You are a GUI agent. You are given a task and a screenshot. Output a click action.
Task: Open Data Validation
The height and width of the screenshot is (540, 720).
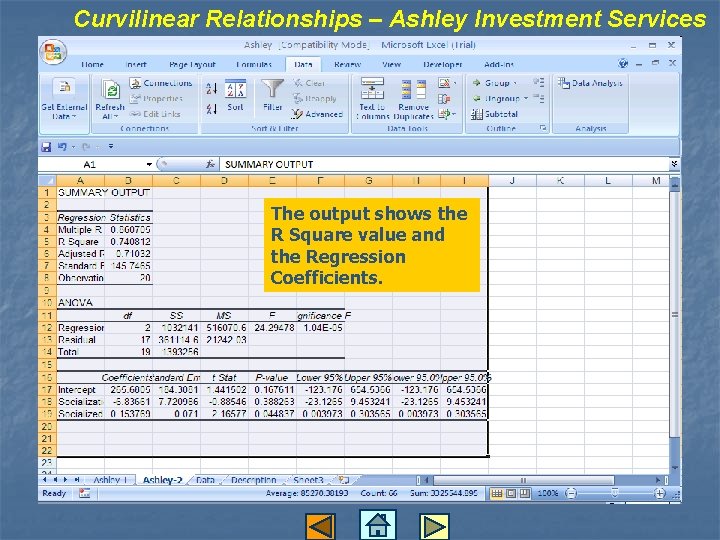point(444,83)
